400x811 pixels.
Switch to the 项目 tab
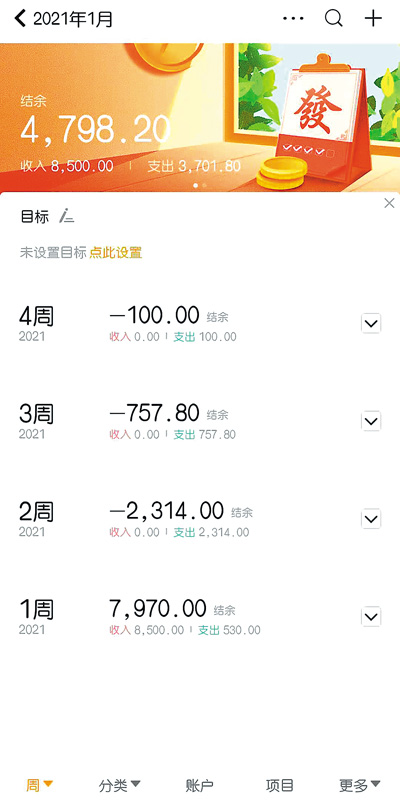279,786
